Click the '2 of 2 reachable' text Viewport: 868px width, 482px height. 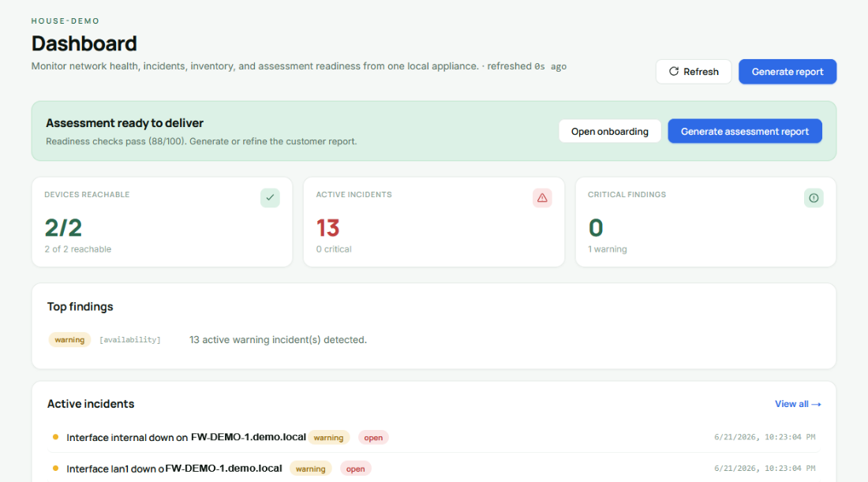[x=78, y=249]
